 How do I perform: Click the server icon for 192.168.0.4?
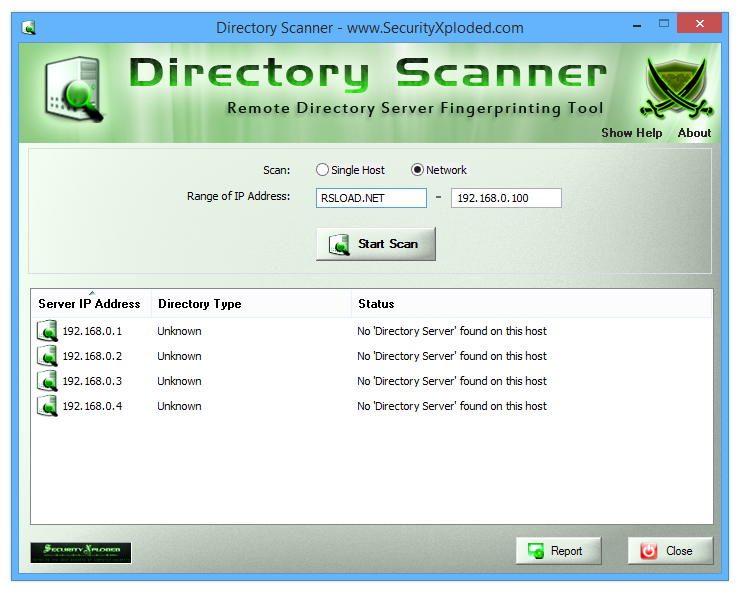tap(47, 406)
